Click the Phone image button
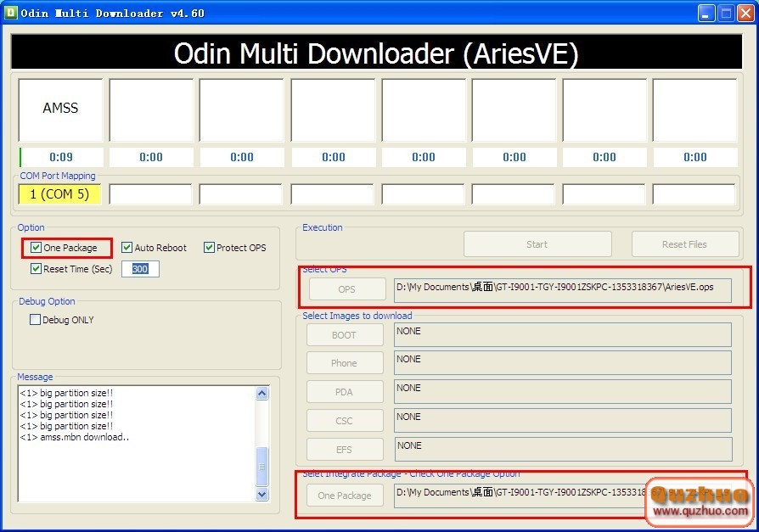The image size is (759, 532). pos(344,363)
